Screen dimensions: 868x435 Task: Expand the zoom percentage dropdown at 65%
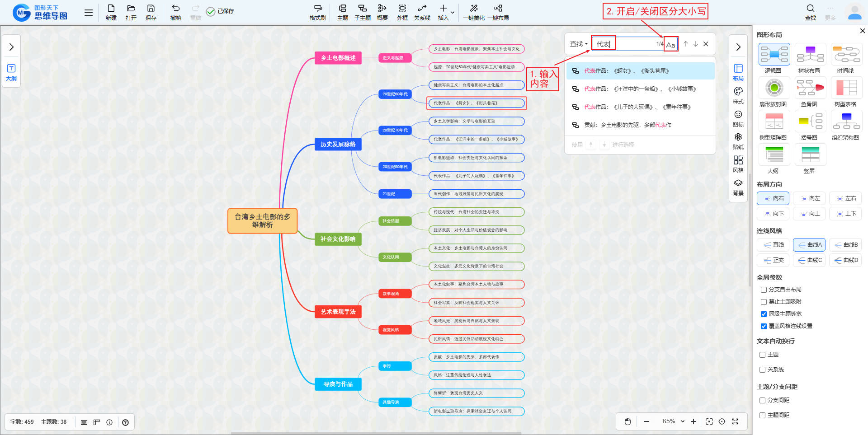pos(682,421)
